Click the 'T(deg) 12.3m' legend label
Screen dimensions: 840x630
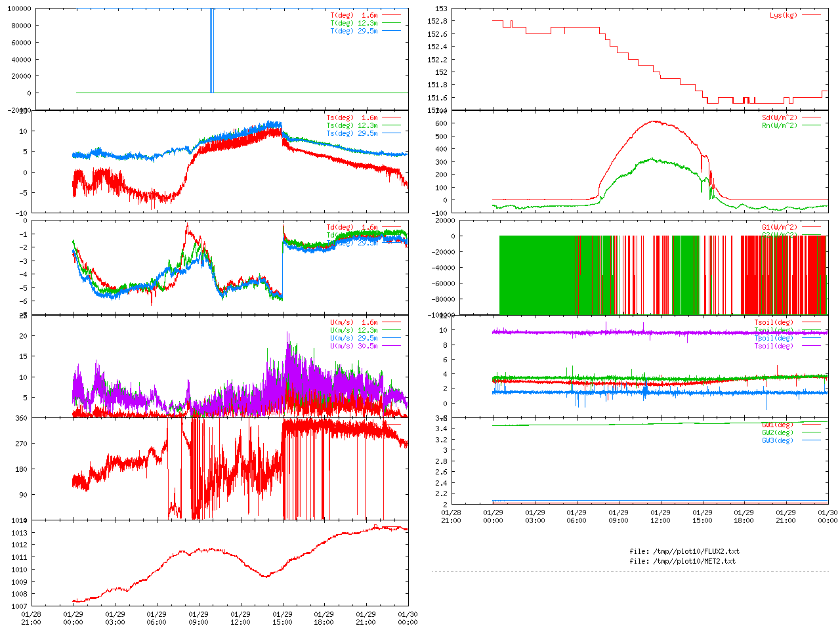pos(354,23)
